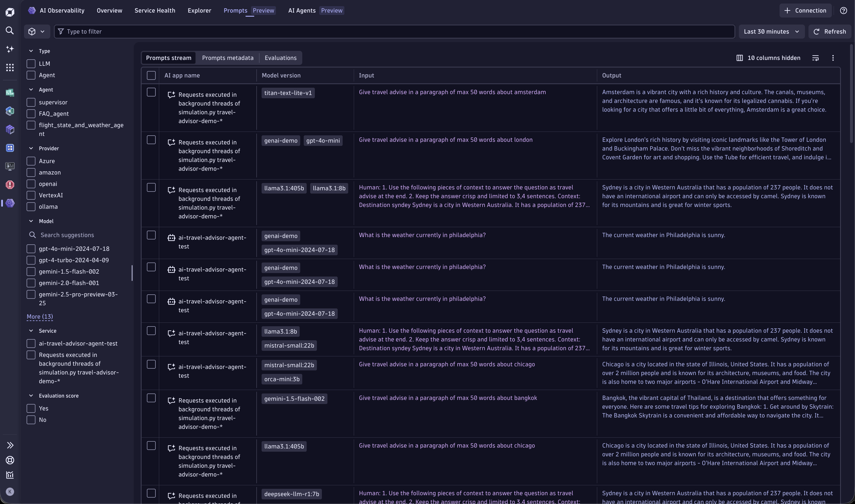Open the Dynatrace logo home icon

coord(10,12)
